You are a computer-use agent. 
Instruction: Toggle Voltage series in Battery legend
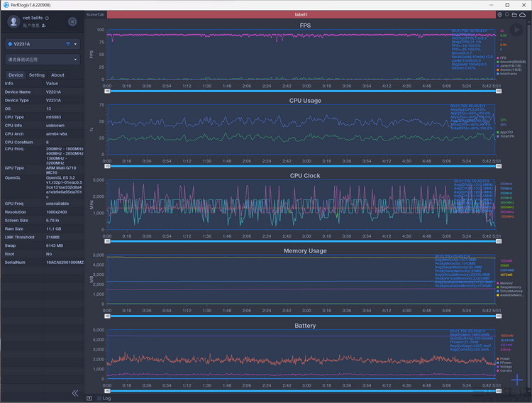(x=504, y=367)
